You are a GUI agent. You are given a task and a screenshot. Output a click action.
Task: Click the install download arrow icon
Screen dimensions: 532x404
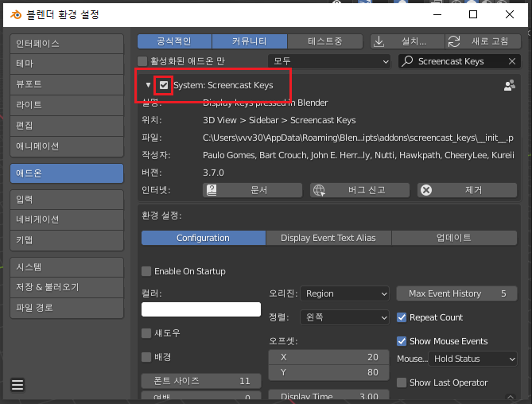(x=379, y=41)
